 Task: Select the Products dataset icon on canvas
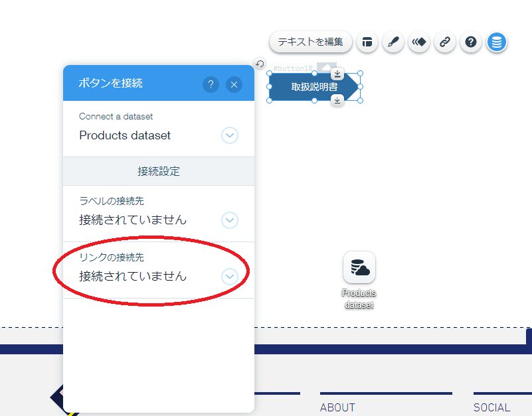click(359, 267)
